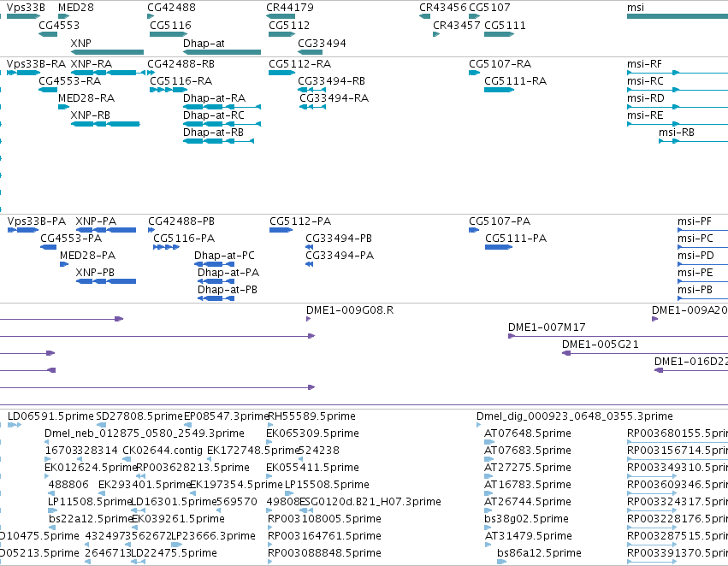Select the CG5111-RA transcript bar
This screenshot has height=566, width=728.
click(499, 90)
